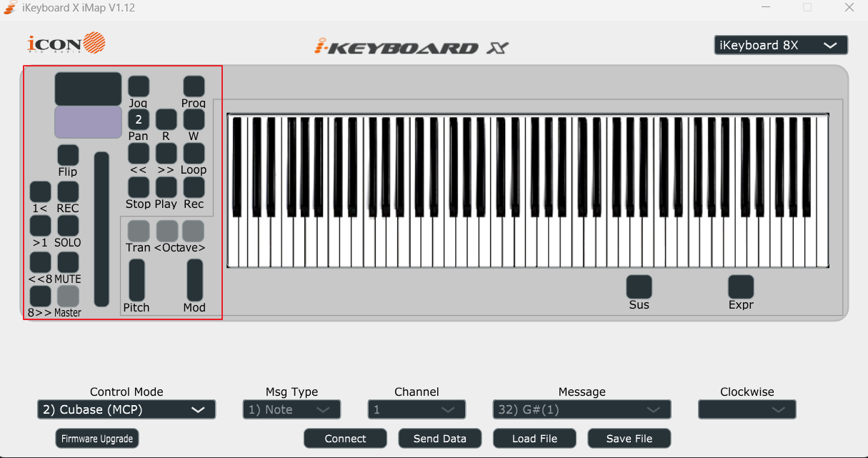
Task: Click the Octave up (>) button
Action: (193, 231)
